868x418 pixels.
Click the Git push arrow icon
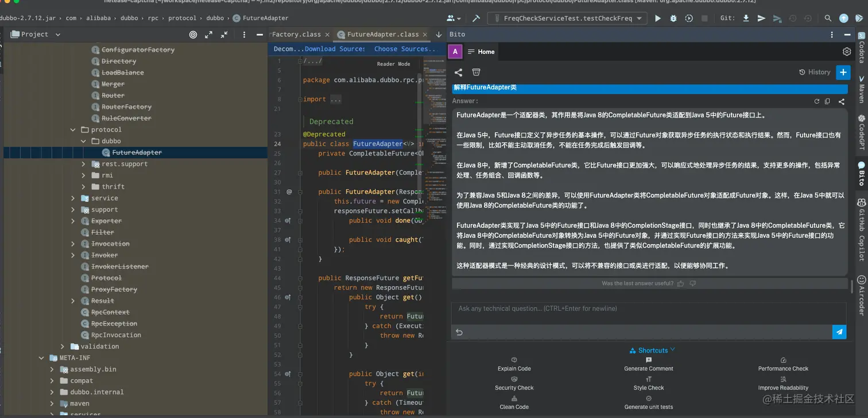[x=761, y=18]
